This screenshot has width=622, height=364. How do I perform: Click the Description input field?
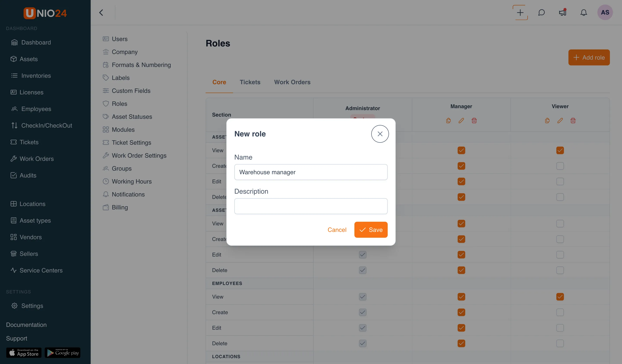point(311,206)
